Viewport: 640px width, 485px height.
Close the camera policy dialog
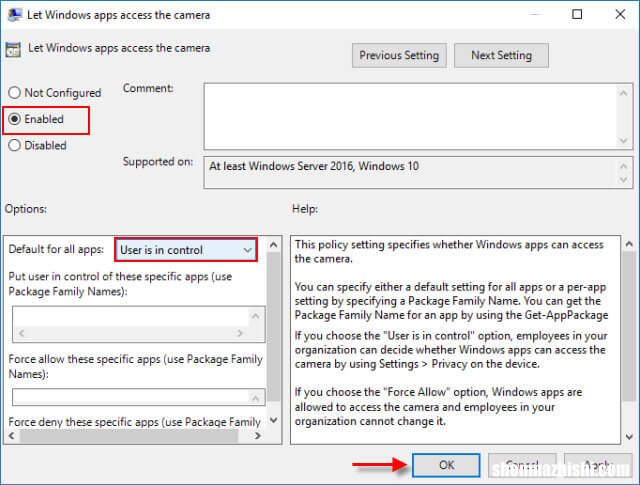tap(620, 15)
